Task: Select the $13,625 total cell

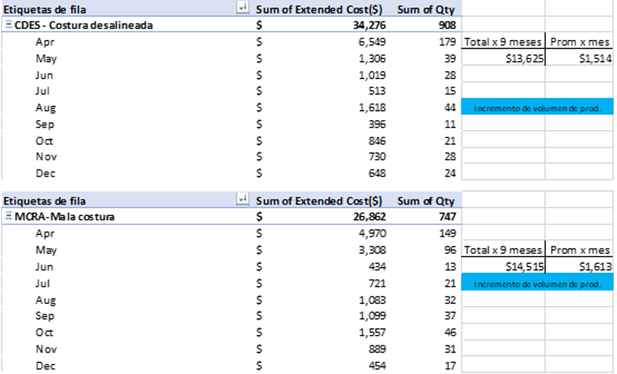Action: [x=503, y=59]
